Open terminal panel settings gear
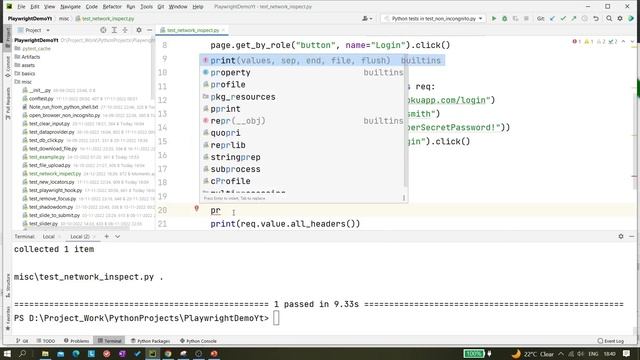 tap(621, 236)
